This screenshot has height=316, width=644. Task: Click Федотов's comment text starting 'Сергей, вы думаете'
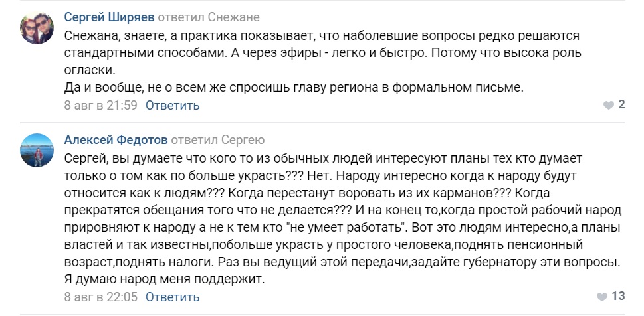click(343, 219)
